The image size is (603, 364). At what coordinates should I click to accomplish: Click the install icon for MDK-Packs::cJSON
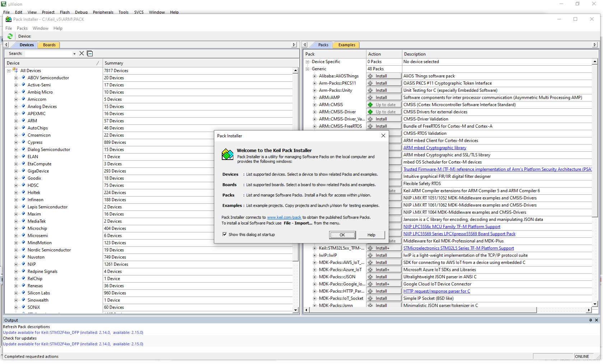(x=370, y=277)
